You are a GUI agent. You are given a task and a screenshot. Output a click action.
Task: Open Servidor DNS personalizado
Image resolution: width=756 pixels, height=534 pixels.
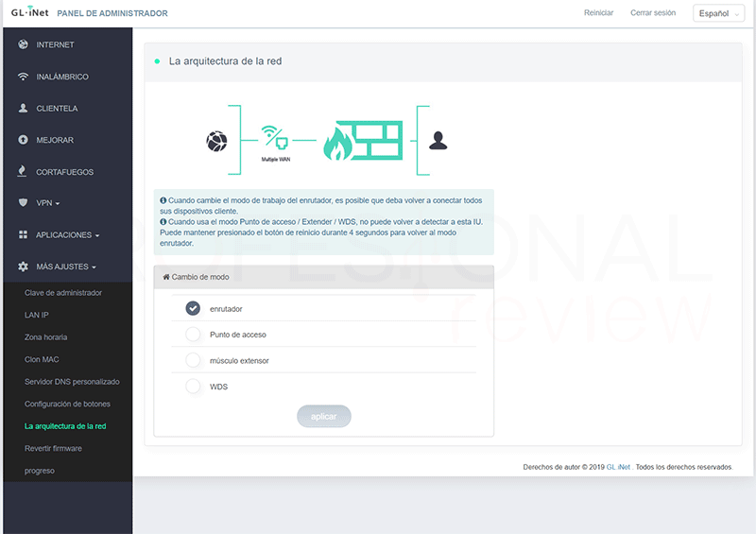point(72,382)
